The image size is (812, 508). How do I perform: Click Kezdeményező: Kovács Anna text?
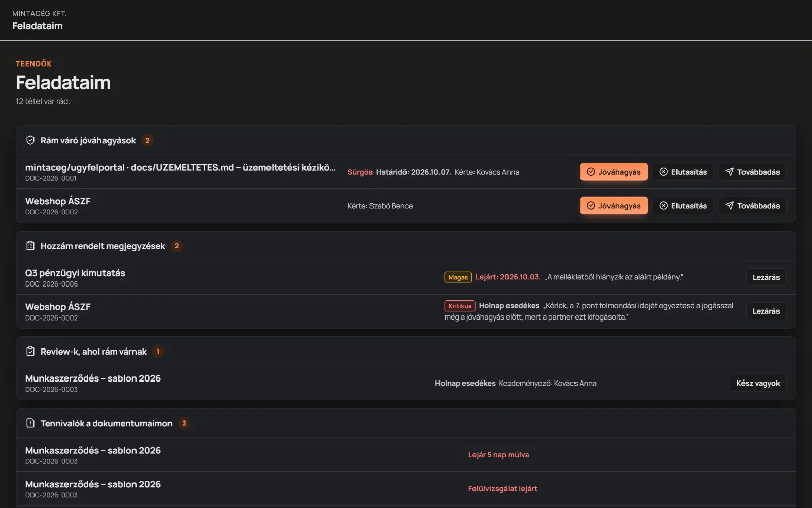[x=548, y=383]
